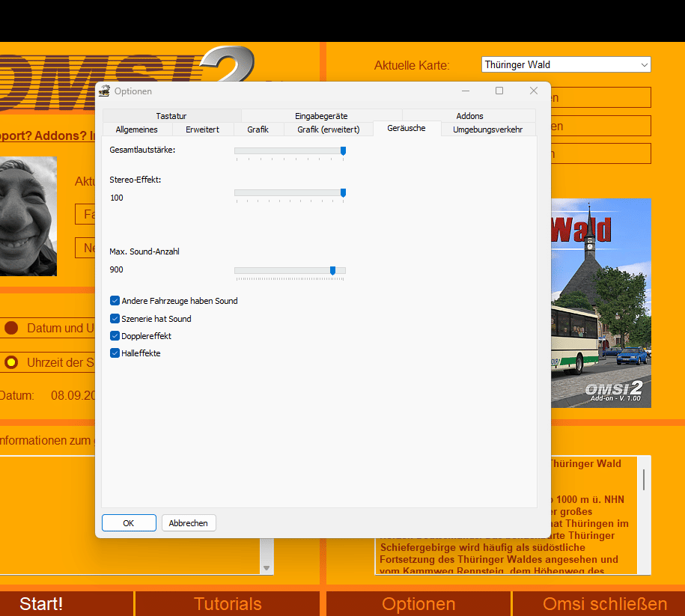
Task: Open the Aktuelle Karte dropdown
Action: coord(566,65)
